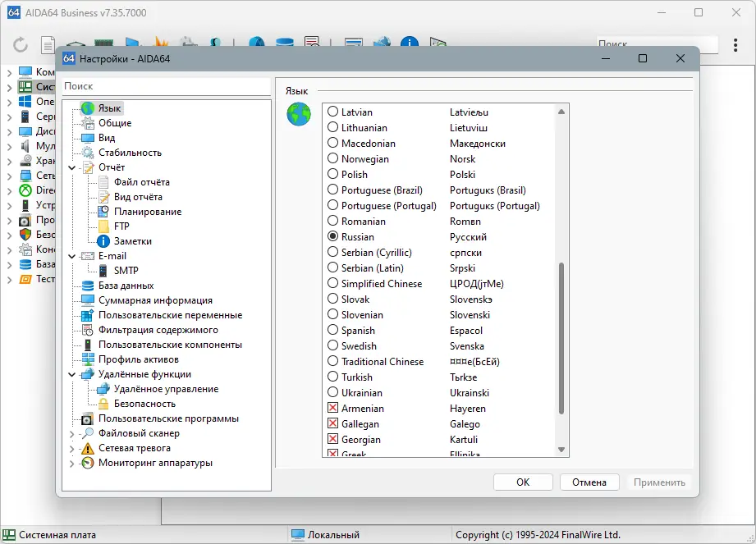Select Latvian language radio button
The image size is (756, 544).
tap(332, 112)
